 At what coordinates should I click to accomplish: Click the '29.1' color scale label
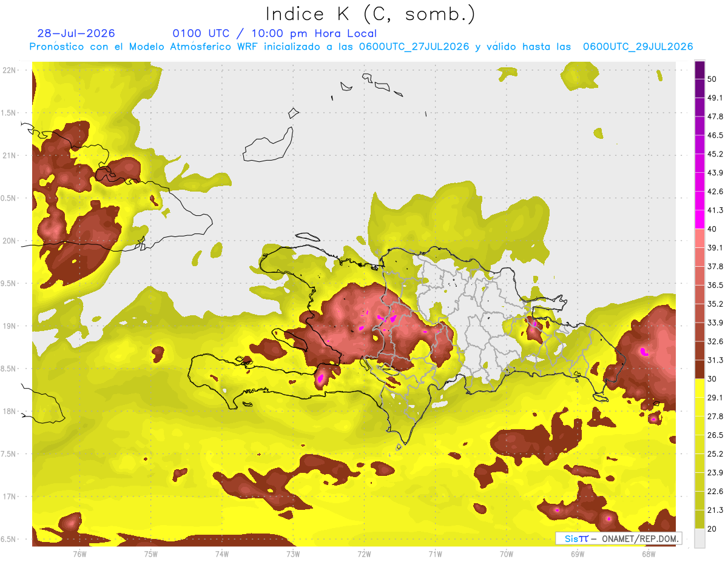click(715, 398)
